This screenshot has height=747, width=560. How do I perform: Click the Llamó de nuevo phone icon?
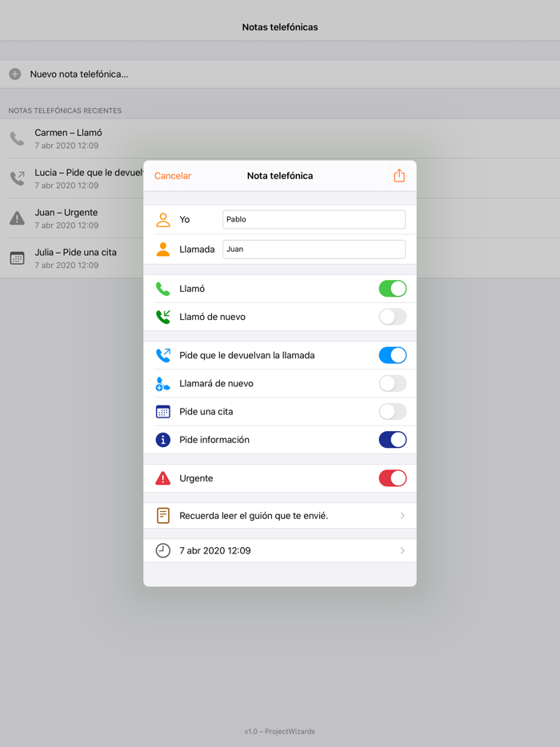[163, 317]
